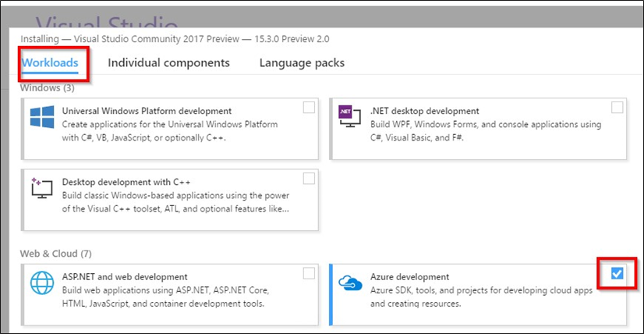
Task: Go to the Language packs tab
Action: 302,62
